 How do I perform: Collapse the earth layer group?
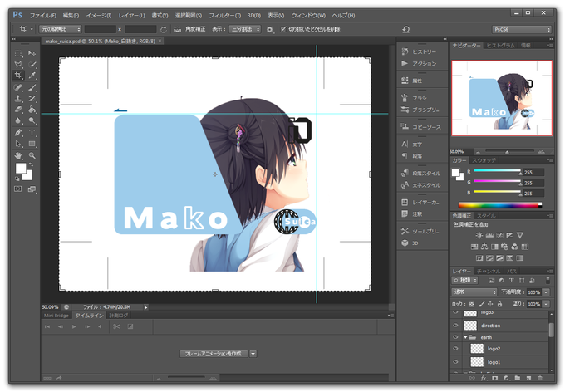(x=465, y=337)
